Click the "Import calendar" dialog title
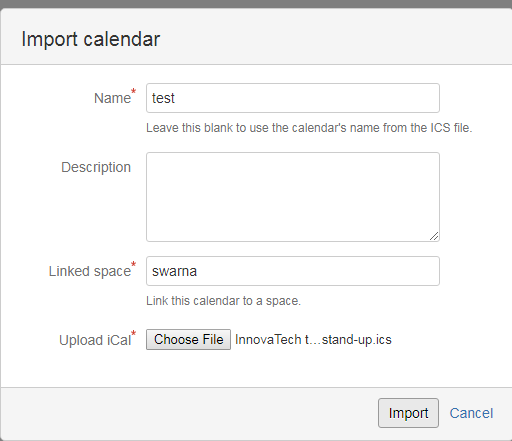Screen dimensions: 512x441 91,39
